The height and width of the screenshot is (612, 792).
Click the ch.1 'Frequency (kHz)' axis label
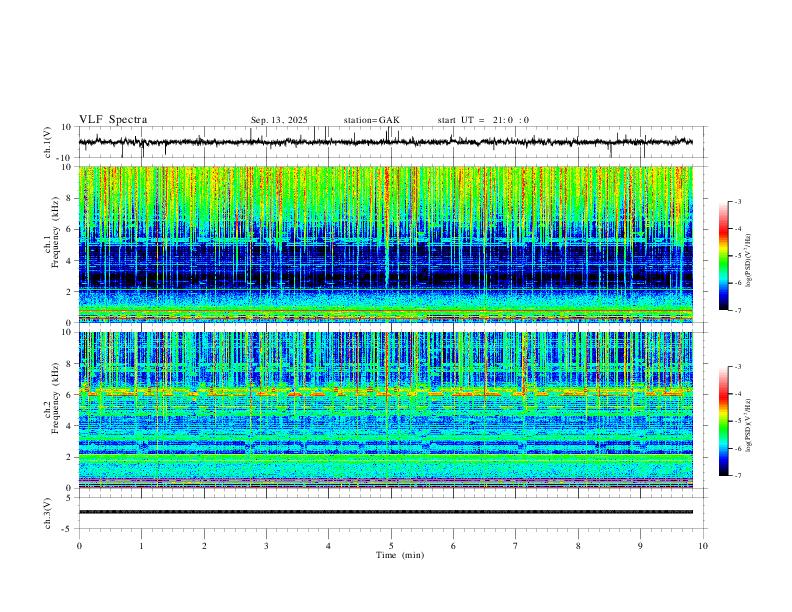pos(55,232)
